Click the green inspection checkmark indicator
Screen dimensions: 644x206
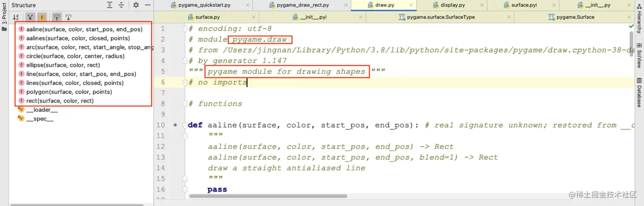631,26
